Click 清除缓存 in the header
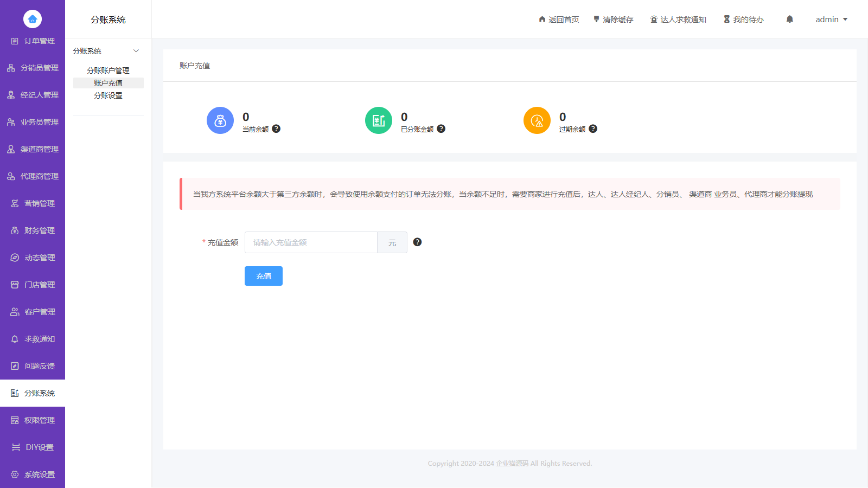 pyautogui.click(x=613, y=20)
